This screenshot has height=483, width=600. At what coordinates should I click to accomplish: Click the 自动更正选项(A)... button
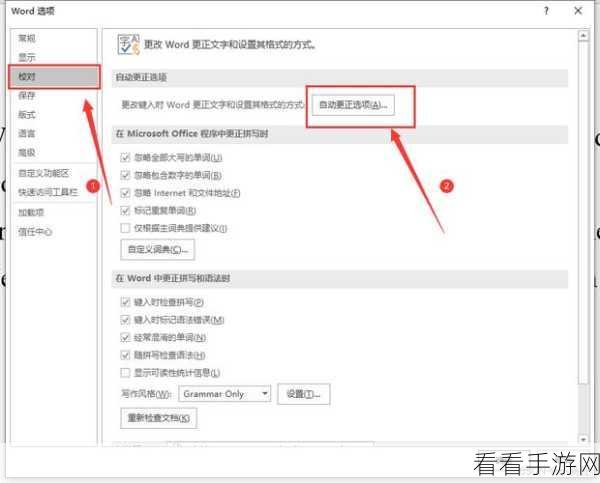353,105
